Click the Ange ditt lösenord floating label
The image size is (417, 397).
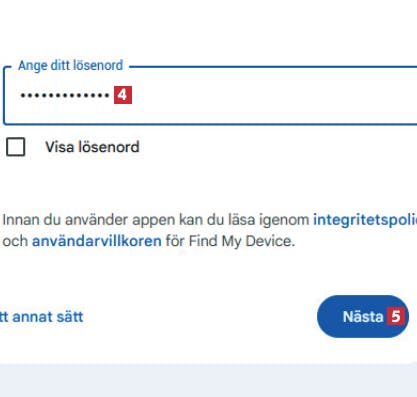point(71,65)
